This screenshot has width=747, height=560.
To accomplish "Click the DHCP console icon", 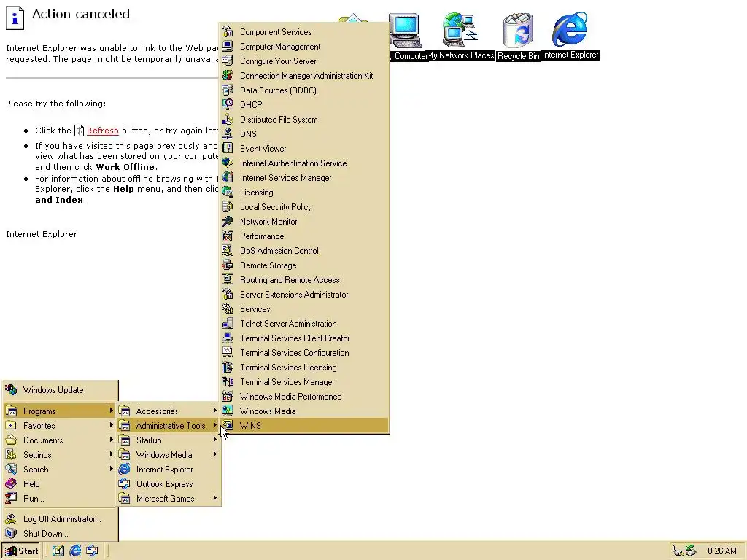I will coord(228,104).
